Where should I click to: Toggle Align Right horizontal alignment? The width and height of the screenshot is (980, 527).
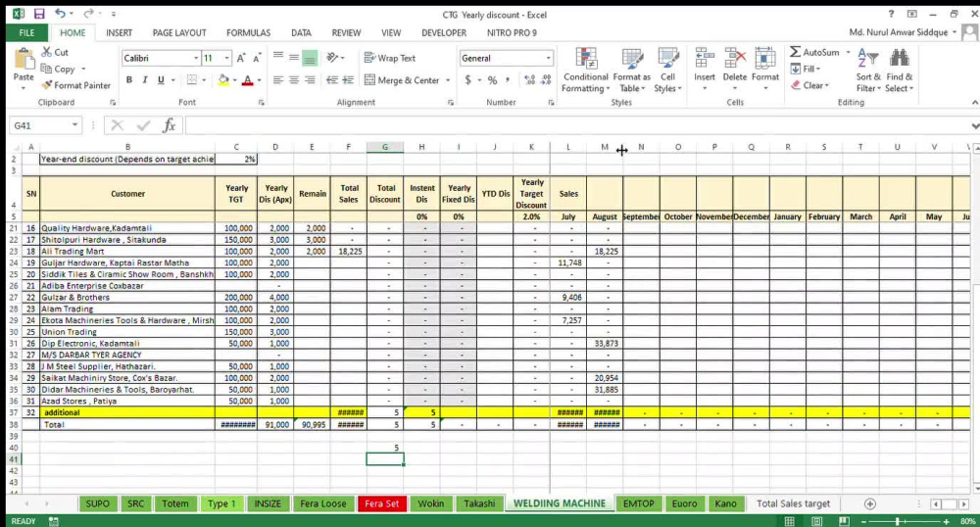(x=310, y=80)
